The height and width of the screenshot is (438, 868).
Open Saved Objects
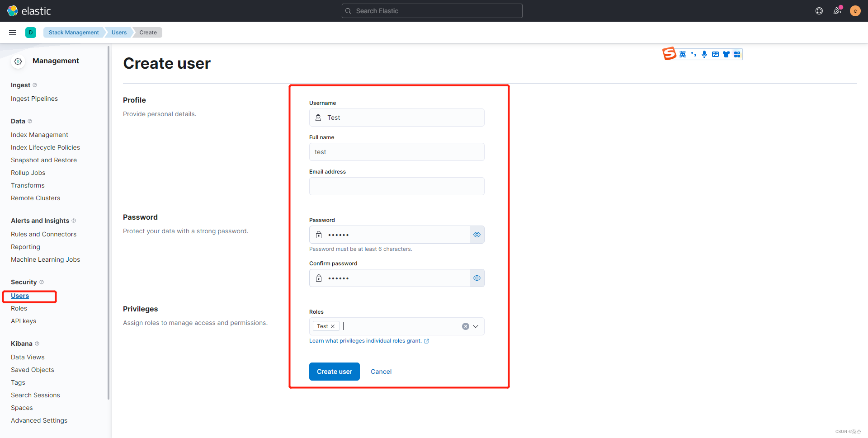pyautogui.click(x=33, y=370)
